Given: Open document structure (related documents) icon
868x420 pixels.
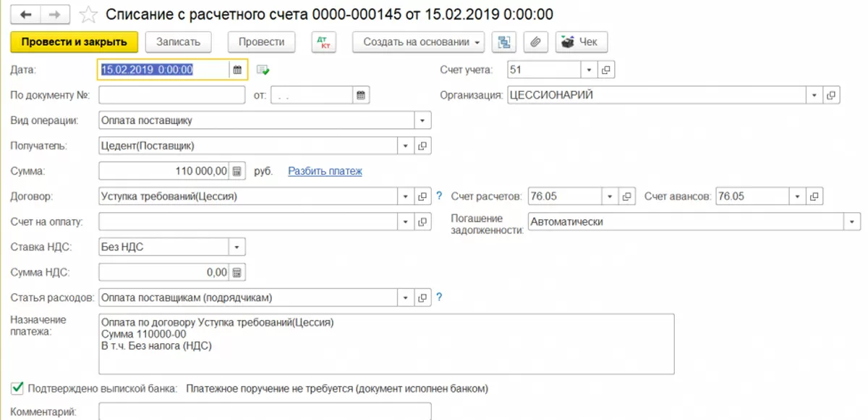Looking at the screenshot, I should (x=503, y=42).
